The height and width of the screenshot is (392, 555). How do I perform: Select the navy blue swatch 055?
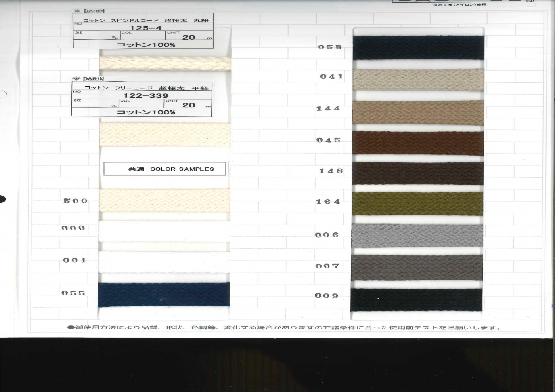tap(163, 295)
